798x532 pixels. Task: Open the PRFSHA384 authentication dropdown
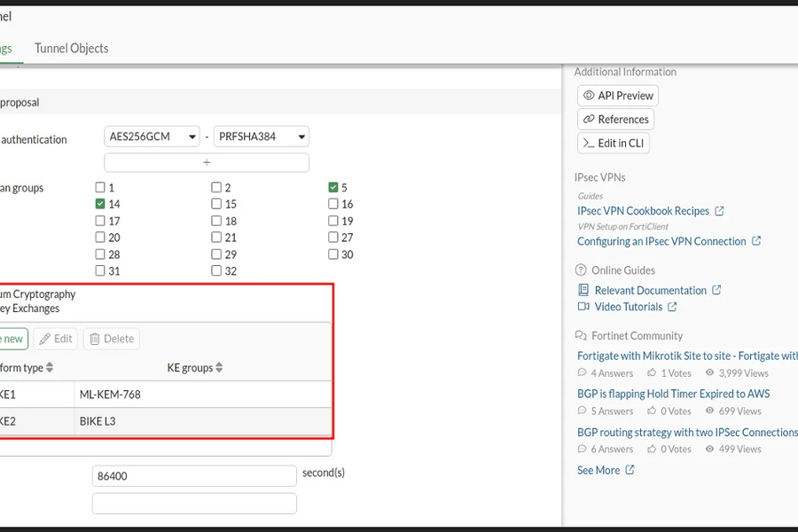click(x=261, y=137)
